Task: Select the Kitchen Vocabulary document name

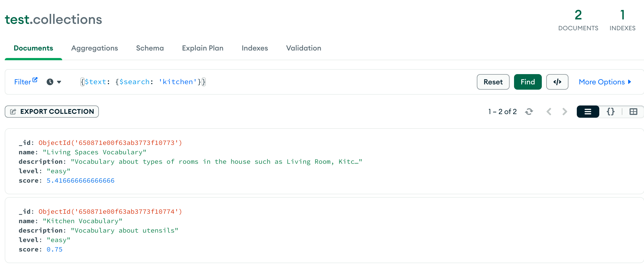Action: coord(82,221)
